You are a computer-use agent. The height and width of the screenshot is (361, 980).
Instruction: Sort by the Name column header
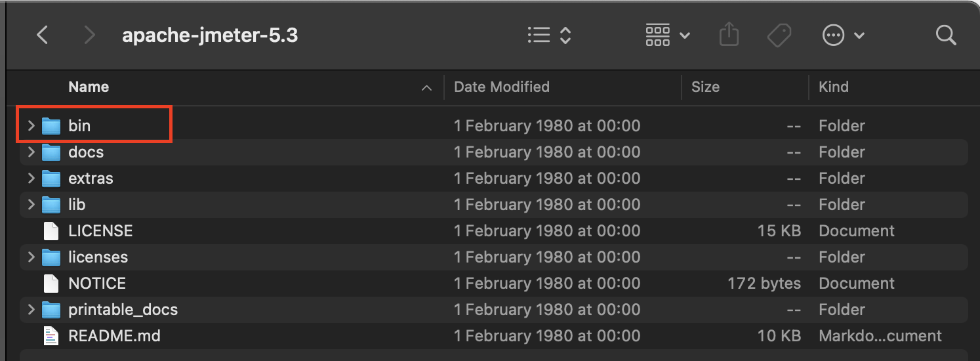(89, 87)
